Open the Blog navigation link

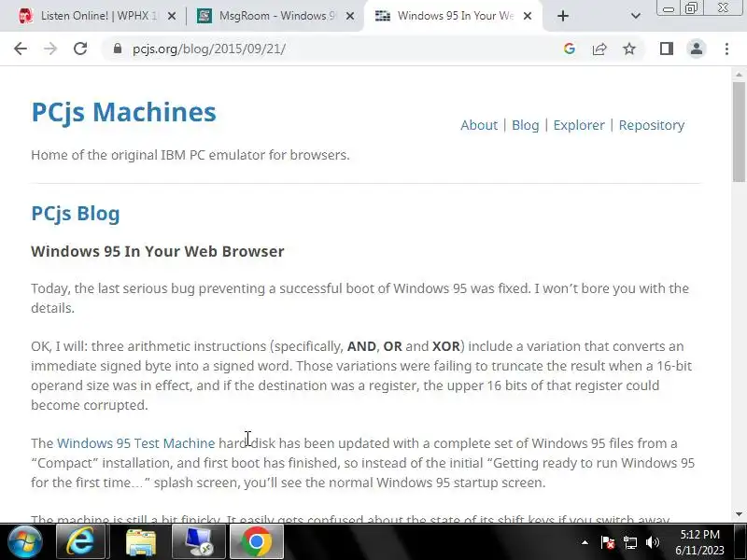526,125
